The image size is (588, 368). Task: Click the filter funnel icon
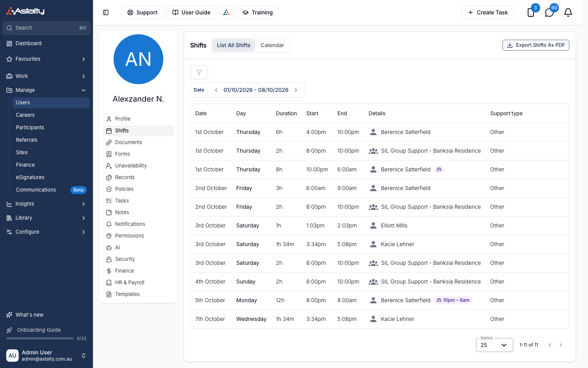[x=199, y=72]
